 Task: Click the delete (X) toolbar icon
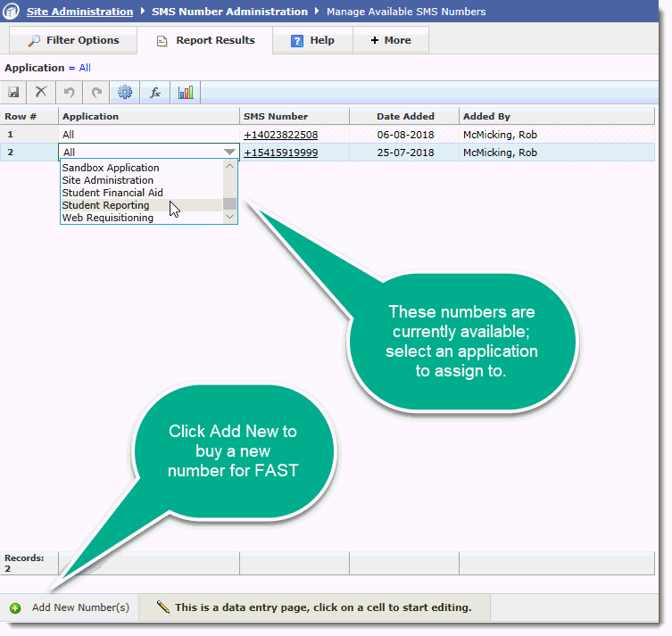(x=41, y=92)
